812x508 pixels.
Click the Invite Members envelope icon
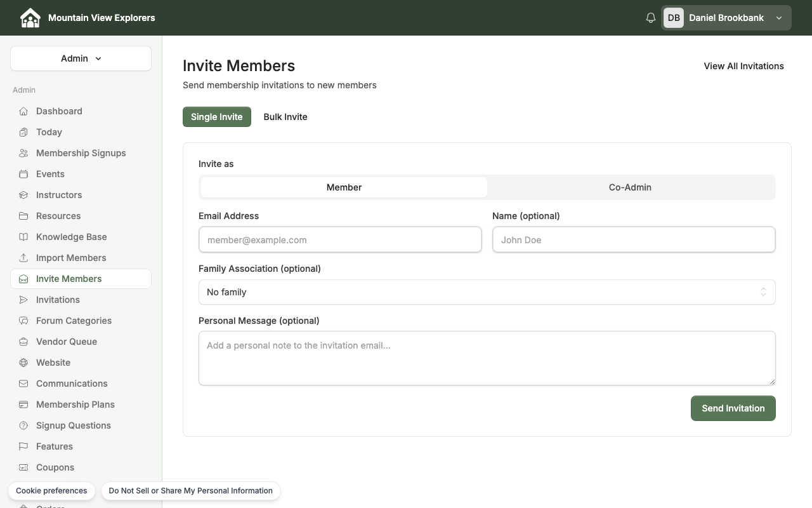point(23,279)
